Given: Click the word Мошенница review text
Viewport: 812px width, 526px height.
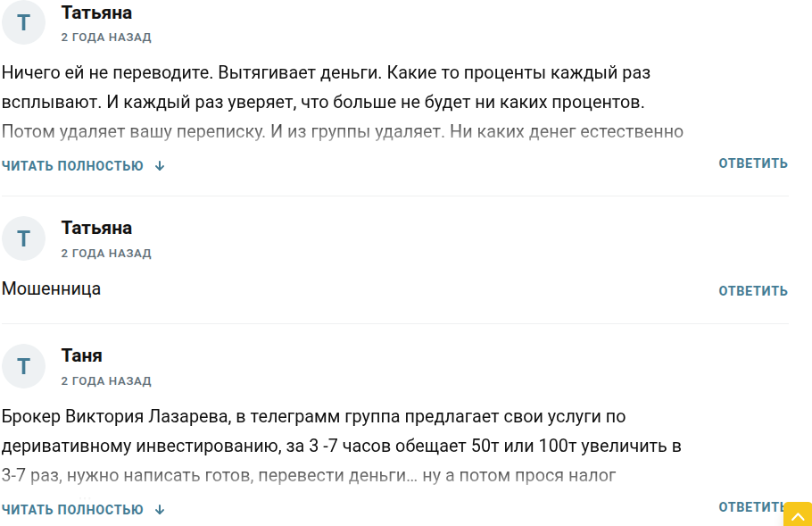Looking at the screenshot, I should (x=51, y=289).
